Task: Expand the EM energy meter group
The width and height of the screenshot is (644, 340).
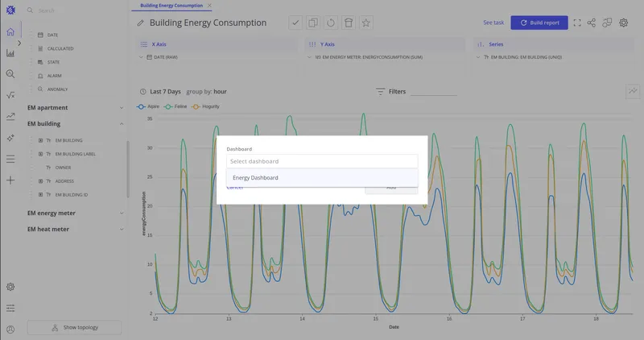Action: coord(122,213)
